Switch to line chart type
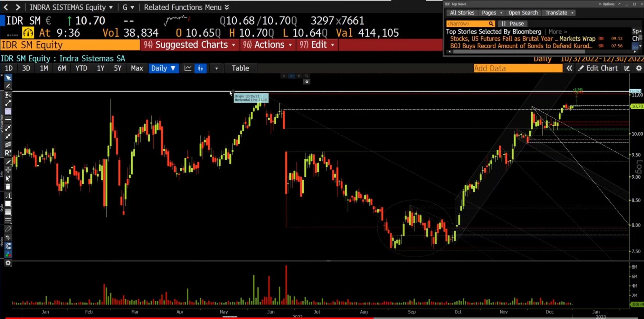Image resolution: width=644 pixels, height=319 pixels. click(x=188, y=68)
